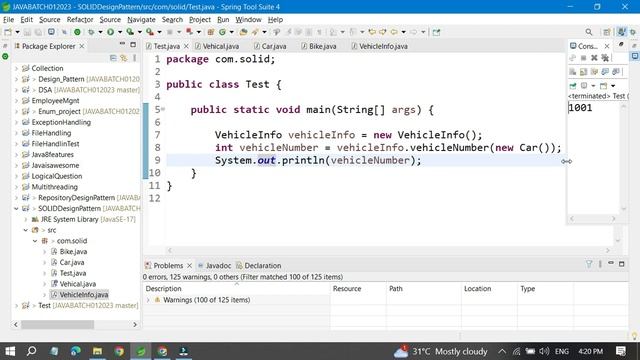Click the Open Console icon
This screenshot has height=360, width=640.
(603, 86)
